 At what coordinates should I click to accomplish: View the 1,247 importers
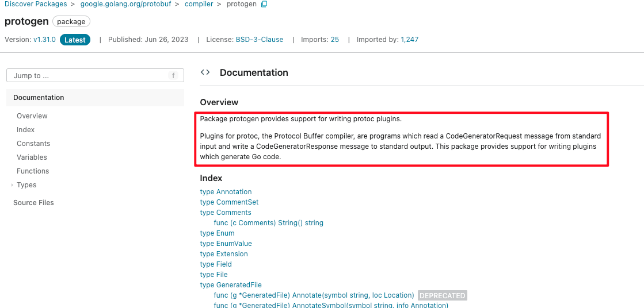tap(410, 40)
